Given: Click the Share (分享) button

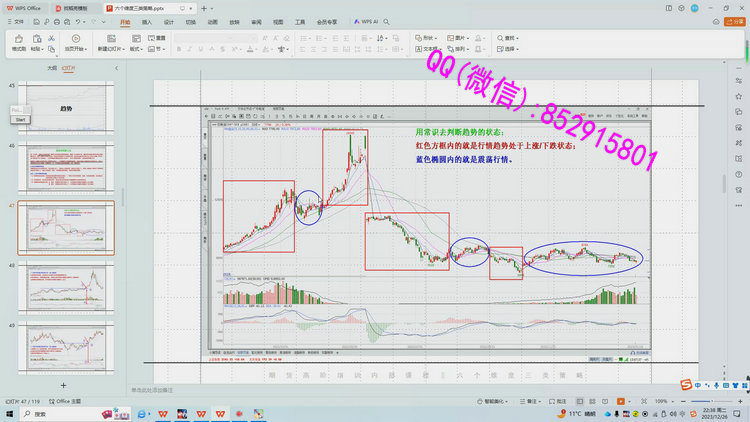Looking at the screenshot, I should pyautogui.click(x=737, y=20).
